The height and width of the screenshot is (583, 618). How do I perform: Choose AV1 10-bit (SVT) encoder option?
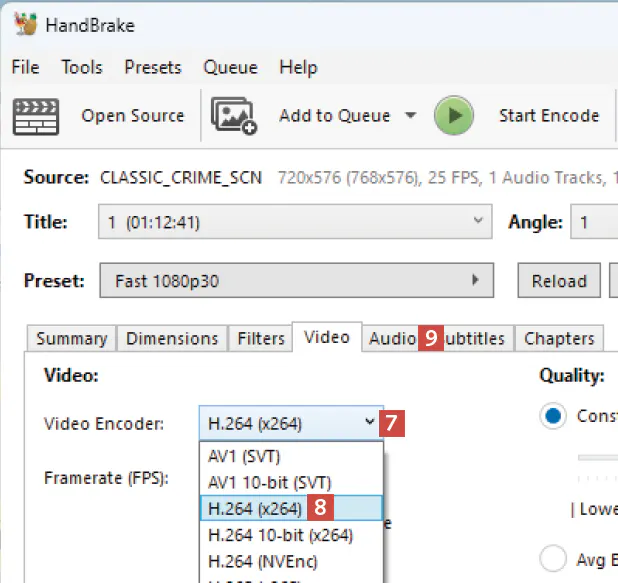coord(291,482)
